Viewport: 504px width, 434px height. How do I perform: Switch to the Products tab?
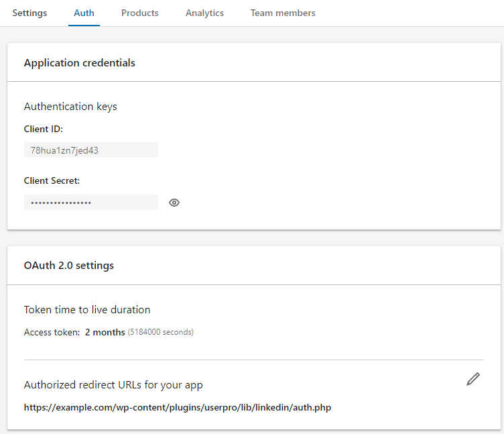[140, 13]
